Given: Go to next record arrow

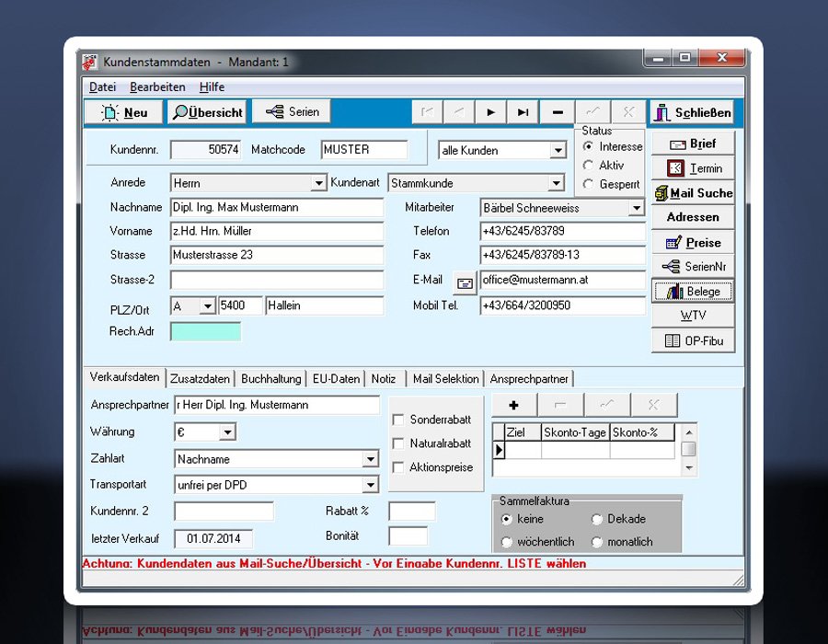Looking at the screenshot, I should [x=490, y=112].
